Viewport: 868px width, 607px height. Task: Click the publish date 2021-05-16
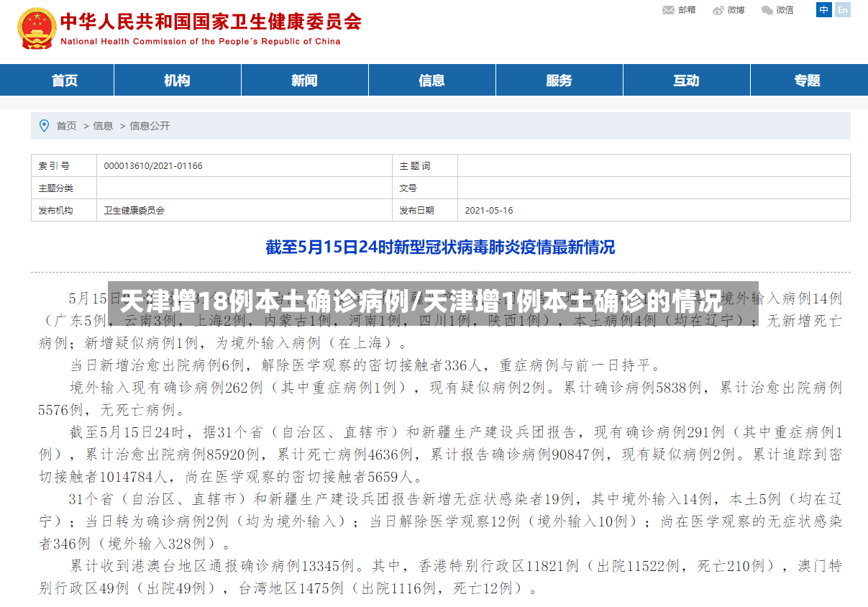tap(489, 211)
